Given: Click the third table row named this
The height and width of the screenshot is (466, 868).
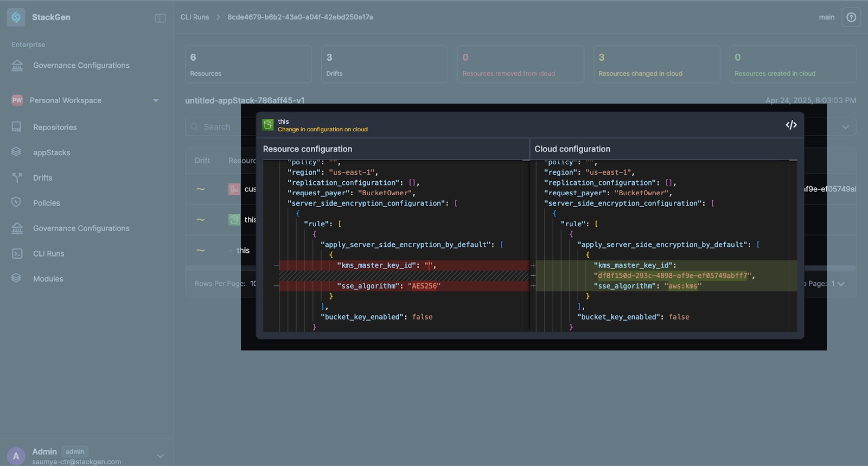Looking at the screenshot, I should coord(243,250).
